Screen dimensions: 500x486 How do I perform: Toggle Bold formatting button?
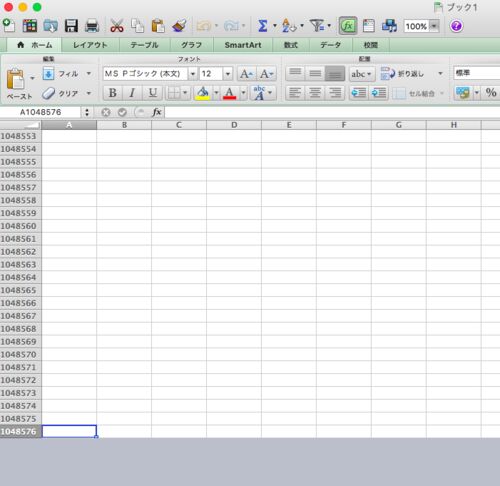(x=113, y=93)
